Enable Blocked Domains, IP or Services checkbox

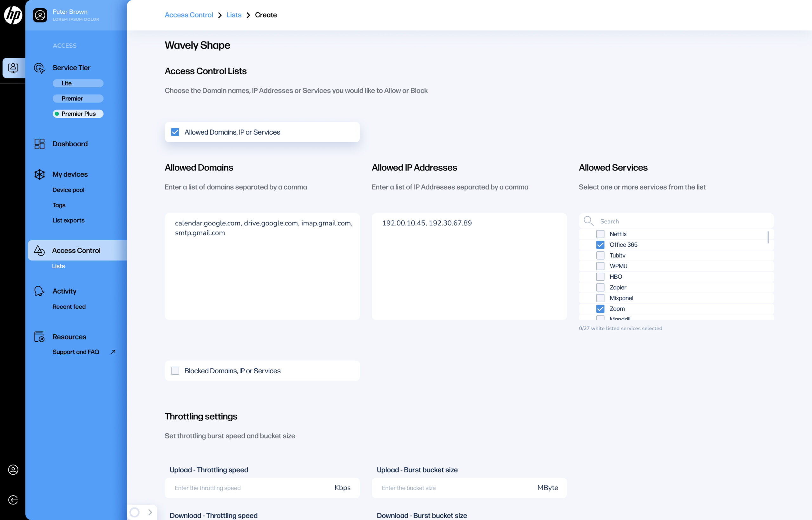tap(175, 371)
